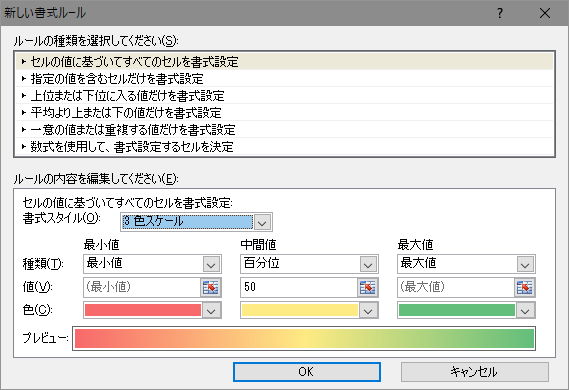Click the 色(C): label
The width and height of the screenshot is (569, 390).
[38, 310]
